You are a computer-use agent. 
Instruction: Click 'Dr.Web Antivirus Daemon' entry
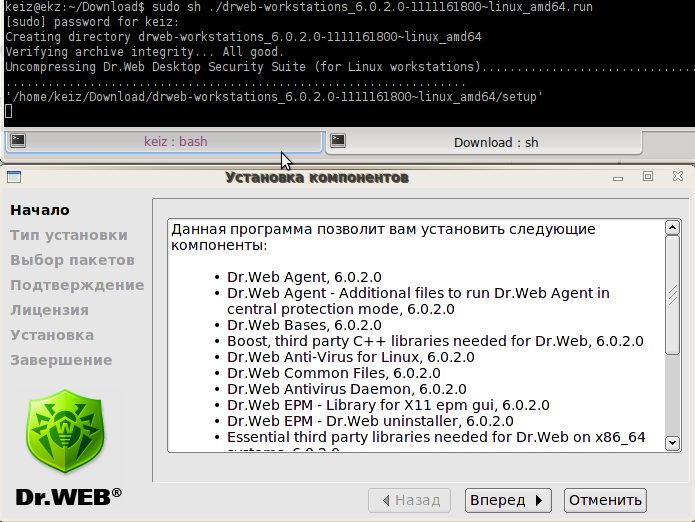[x=347, y=389]
